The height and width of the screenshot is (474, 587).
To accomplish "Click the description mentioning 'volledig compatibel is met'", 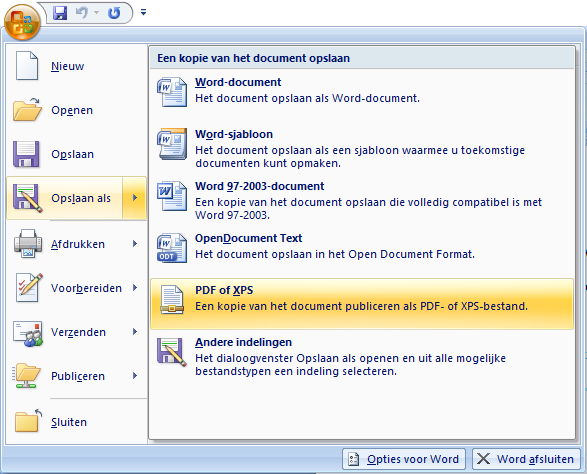I will point(368,209).
